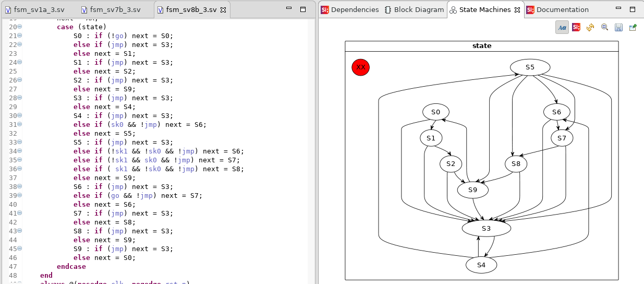Click the S3 state node in diagram
The height and width of the screenshot is (284, 644).
[x=486, y=228]
